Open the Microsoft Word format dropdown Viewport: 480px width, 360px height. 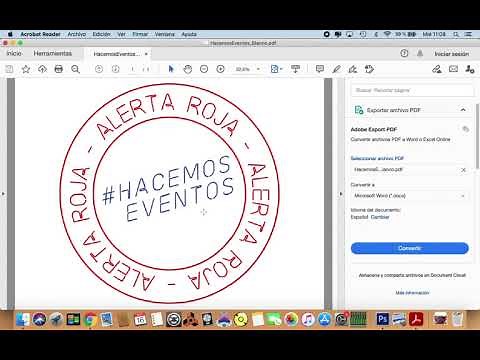pos(410,196)
